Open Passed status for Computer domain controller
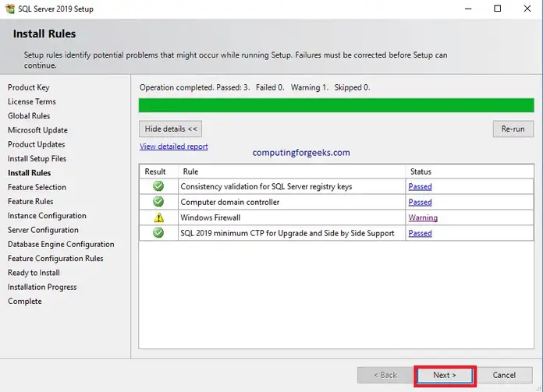543x392 pixels. click(420, 203)
